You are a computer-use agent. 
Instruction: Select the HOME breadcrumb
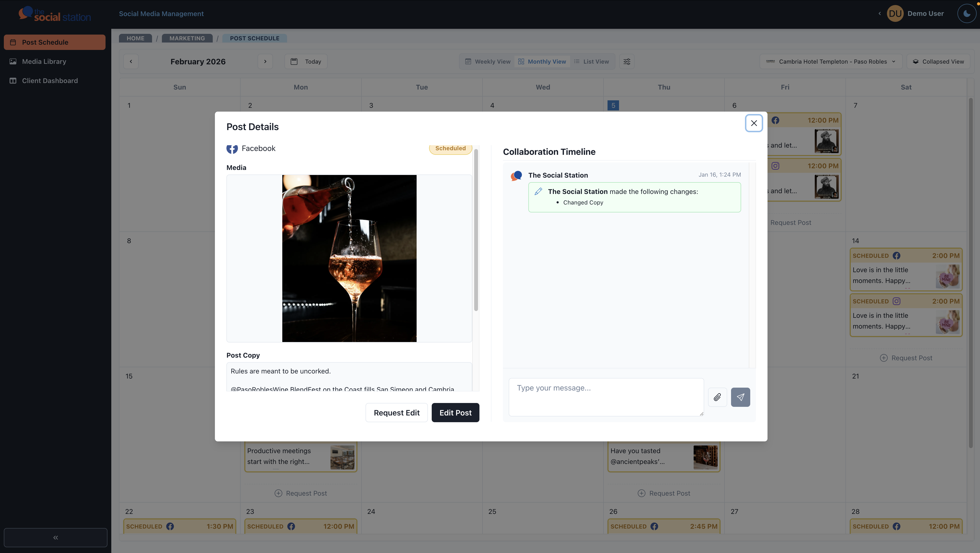(x=135, y=38)
